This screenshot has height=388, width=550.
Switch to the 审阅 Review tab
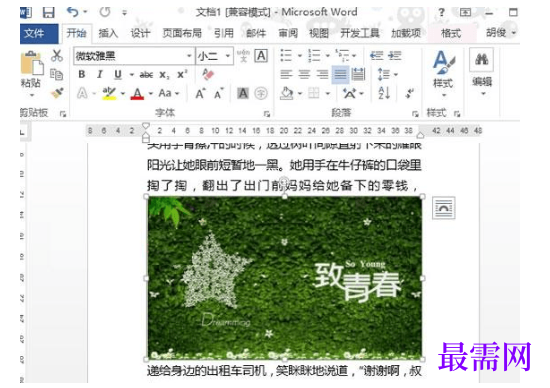pyautogui.click(x=288, y=33)
